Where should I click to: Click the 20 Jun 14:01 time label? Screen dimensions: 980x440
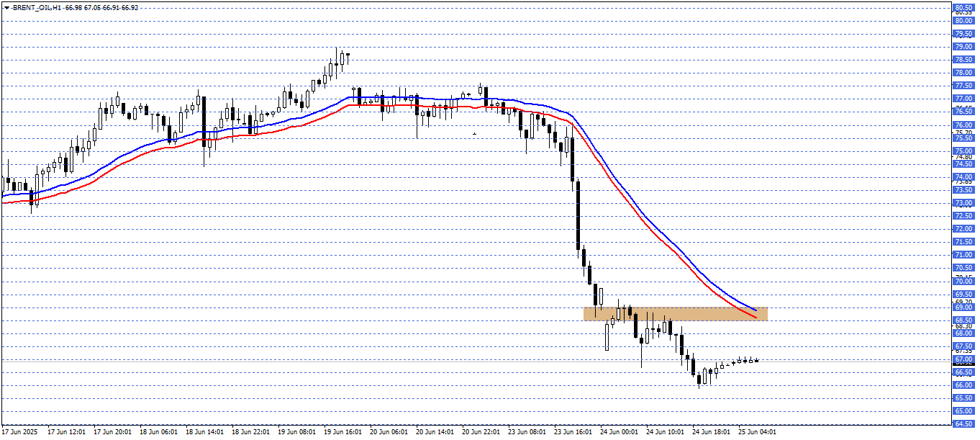tap(435, 432)
